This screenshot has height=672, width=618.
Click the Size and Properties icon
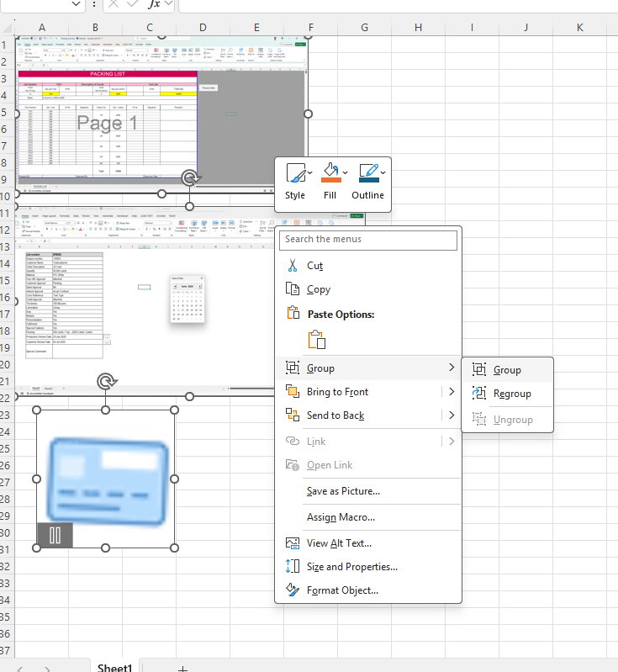click(293, 566)
